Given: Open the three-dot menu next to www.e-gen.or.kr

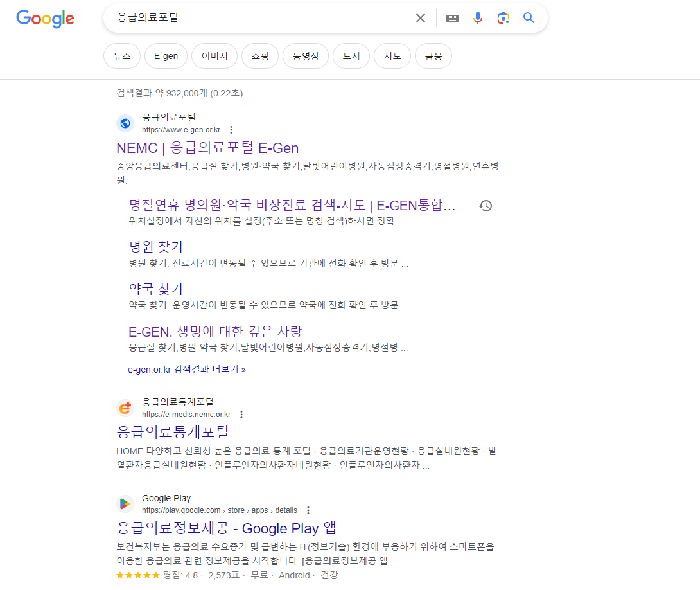Looking at the screenshot, I should coord(231,130).
